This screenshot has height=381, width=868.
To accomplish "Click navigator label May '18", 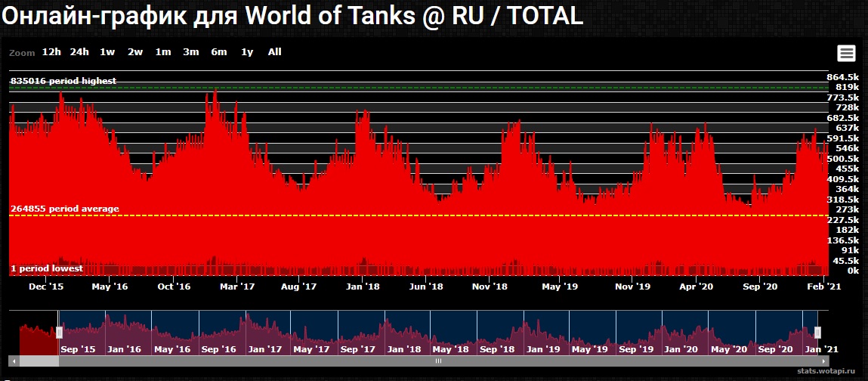I will click(450, 349).
